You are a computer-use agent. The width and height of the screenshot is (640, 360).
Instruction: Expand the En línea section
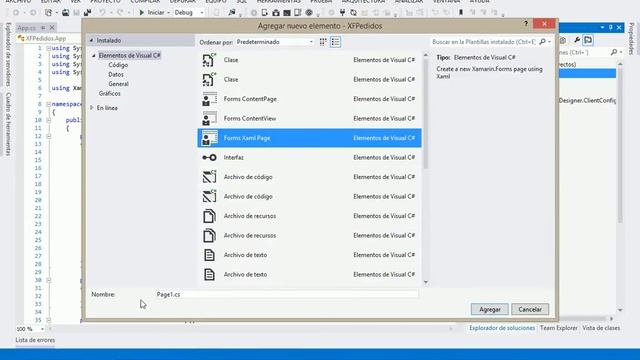(92, 108)
